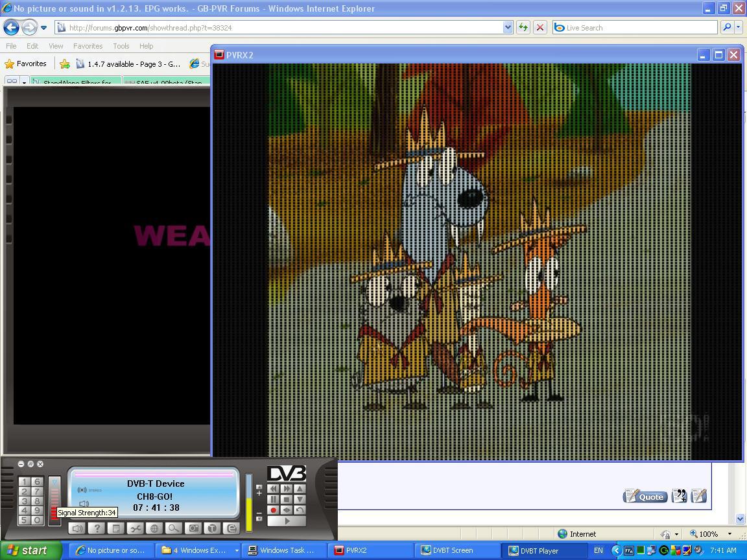Start channel scan with magnifier button
Image resolution: width=747 pixels, height=560 pixels.
tap(174, 528)
